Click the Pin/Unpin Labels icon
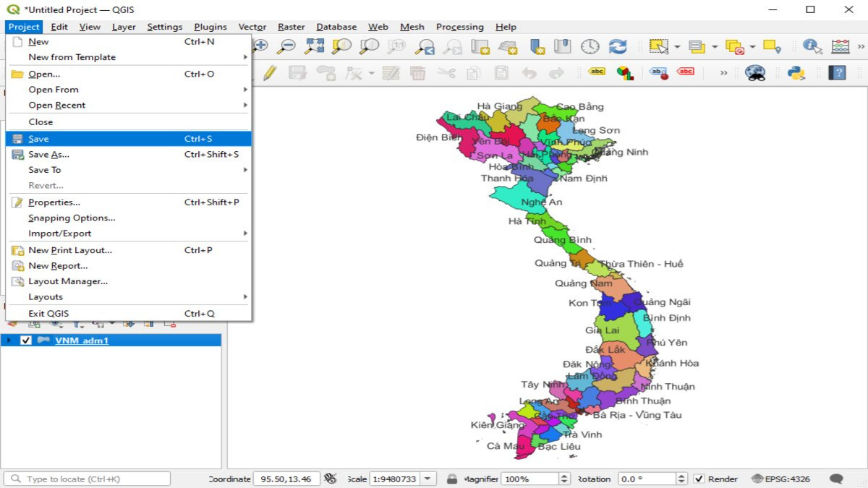 click(x=658, y=72)
